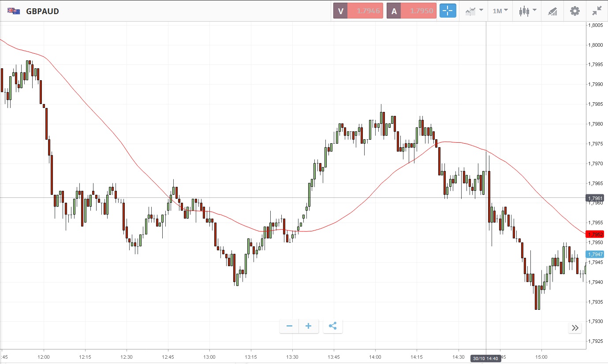Image resolution: width=608 pixels, height=364 pixels.
Task: Click the 30/10 14:40 crosshair time marker
Action: 485,358
